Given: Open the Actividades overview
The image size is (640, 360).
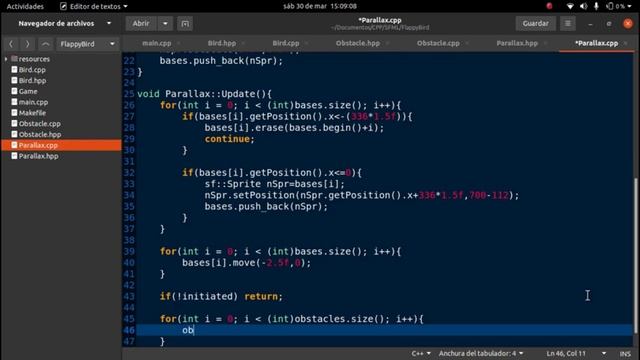Looking at the screenshot, I should (x=25, y=6).
